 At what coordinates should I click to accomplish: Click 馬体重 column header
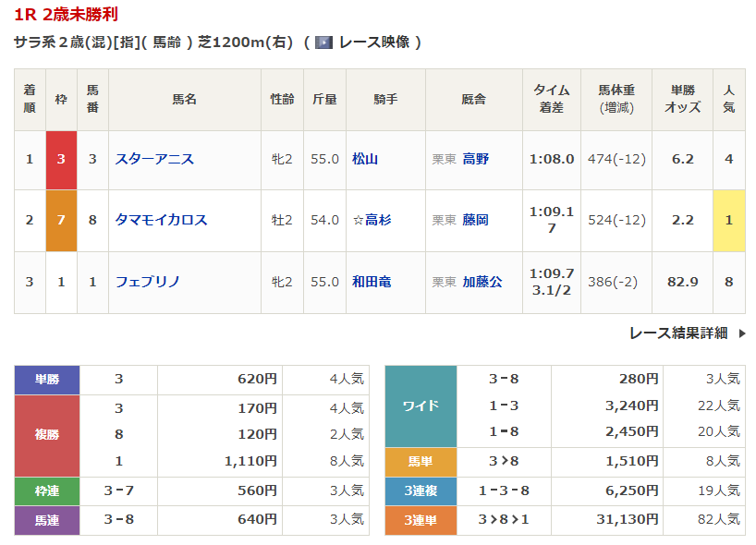pyautogui.click(x=616, y=99)
